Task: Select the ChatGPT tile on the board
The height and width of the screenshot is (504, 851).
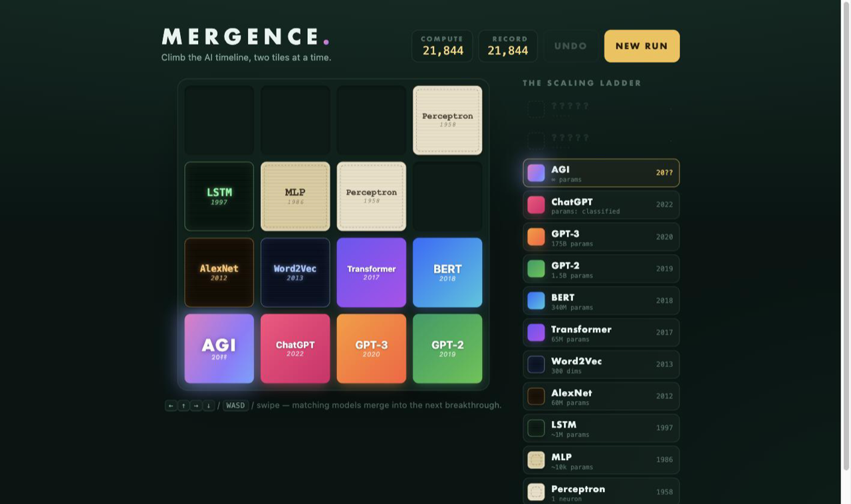Action: (x=295, y=348)
